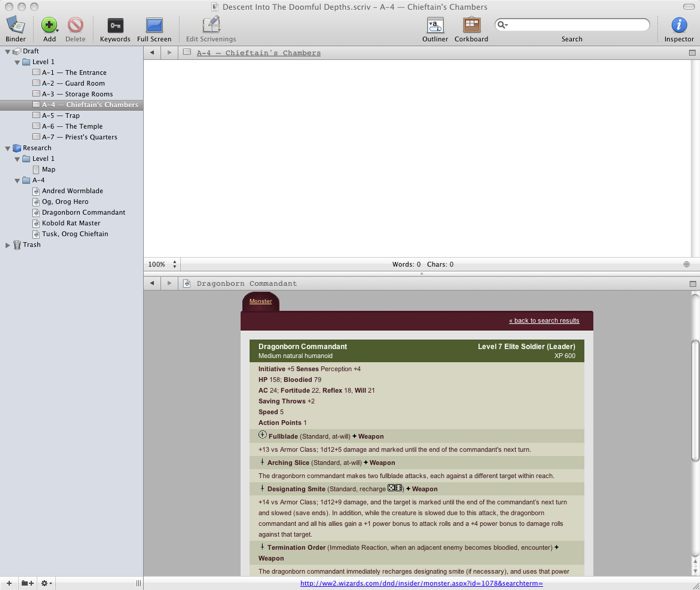The width and height of the screenshot is (700, 590).
Task: Go forward in bottom editor history
Action: point(169,283)
